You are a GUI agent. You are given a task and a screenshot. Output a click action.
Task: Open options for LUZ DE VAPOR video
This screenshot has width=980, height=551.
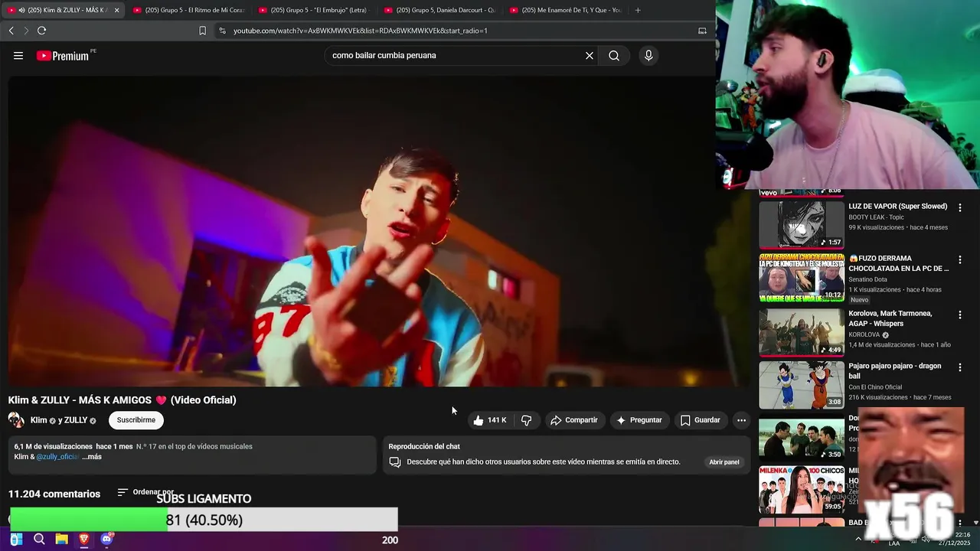pyautogui.click(x=960, y=207)
